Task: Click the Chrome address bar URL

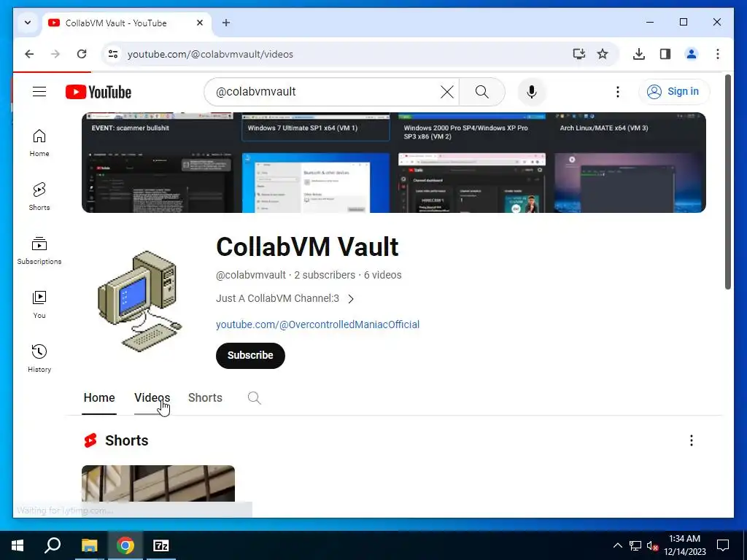Action: pyautogui.click(x=210, y=54)
